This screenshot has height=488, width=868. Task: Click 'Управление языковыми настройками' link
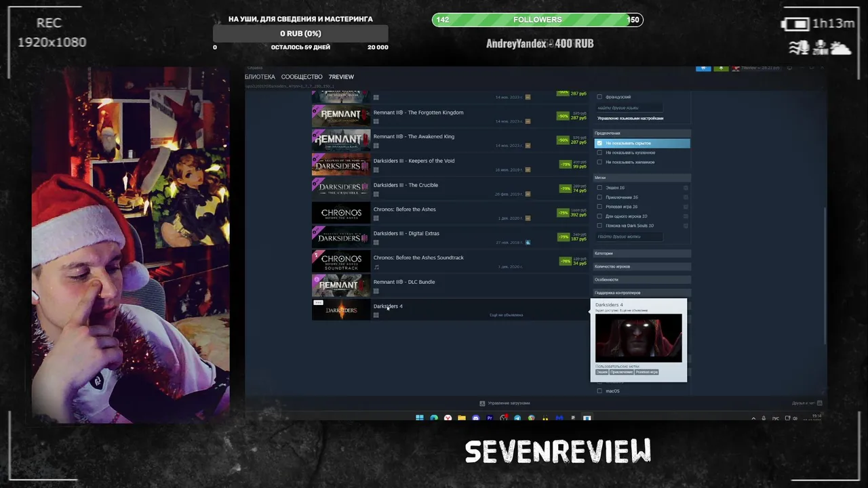pos(631,119)
